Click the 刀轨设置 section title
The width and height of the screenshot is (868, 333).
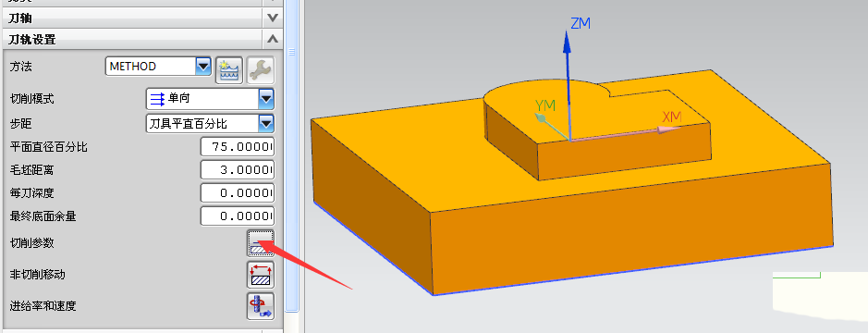(32, 40)
